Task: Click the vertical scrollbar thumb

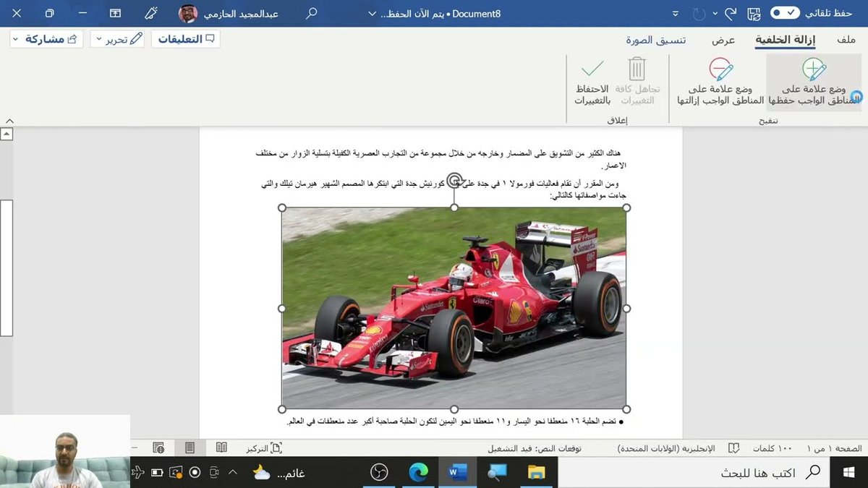Action: point(7,267)
